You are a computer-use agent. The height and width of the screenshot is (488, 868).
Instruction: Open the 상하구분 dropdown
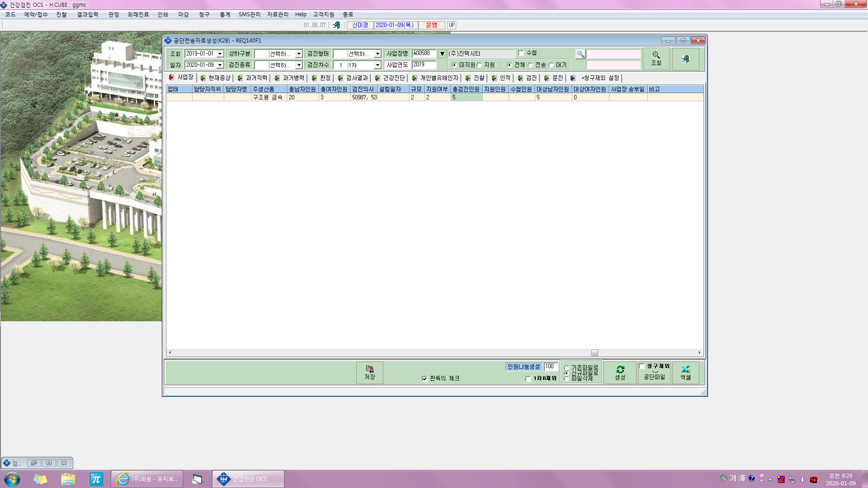pos(298,54)
